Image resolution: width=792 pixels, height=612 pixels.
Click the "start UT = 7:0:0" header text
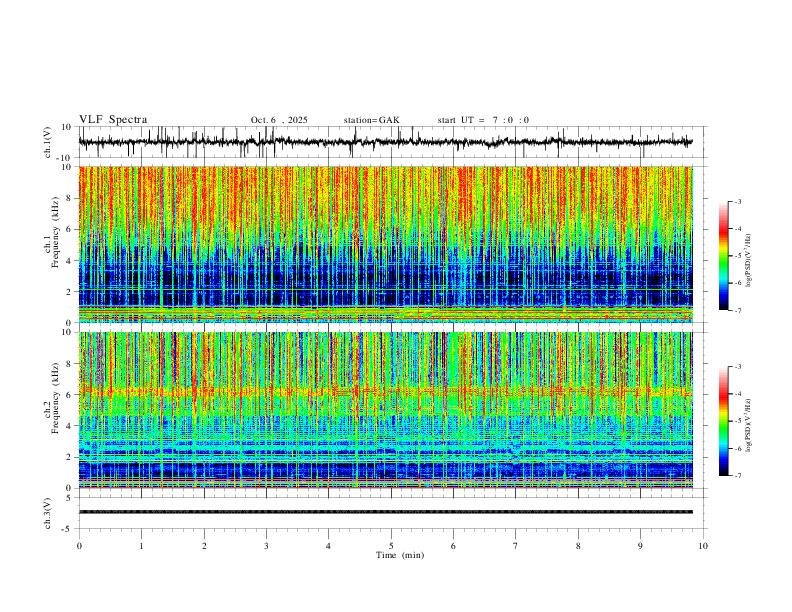point(483,120)
